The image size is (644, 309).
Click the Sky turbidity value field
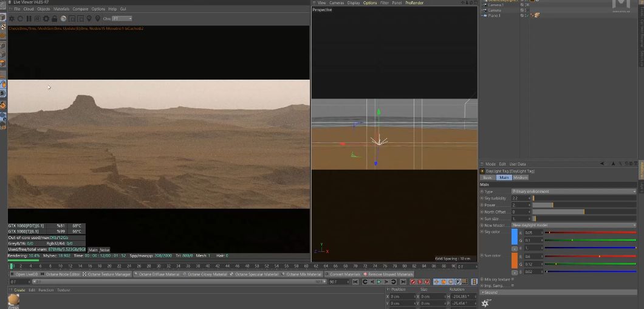(x=520, y=198)
